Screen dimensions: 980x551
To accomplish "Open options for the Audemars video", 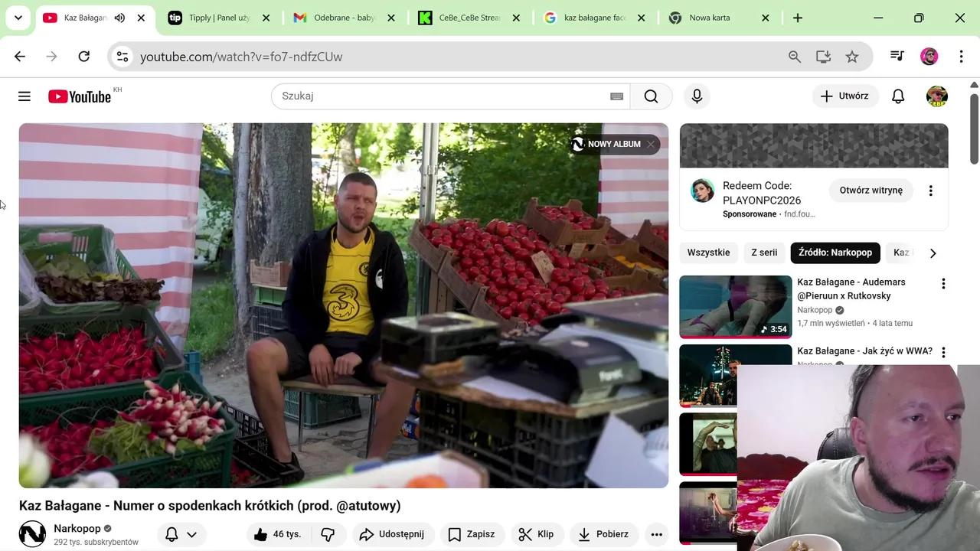I will point(943,284).
